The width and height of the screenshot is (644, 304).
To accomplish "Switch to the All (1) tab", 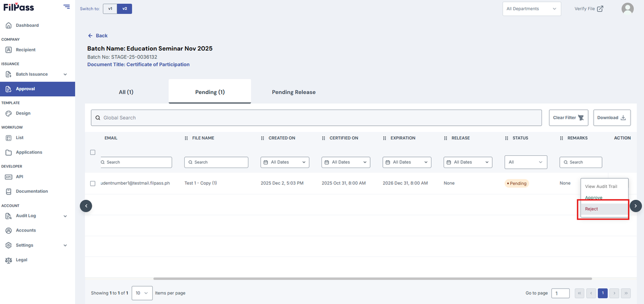I will (126, 92).
